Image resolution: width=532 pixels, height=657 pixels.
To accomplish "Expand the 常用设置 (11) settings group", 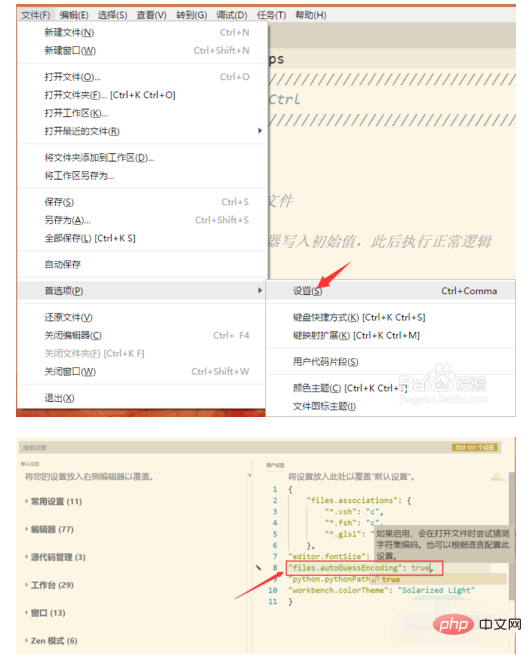I will pos(54,501).
